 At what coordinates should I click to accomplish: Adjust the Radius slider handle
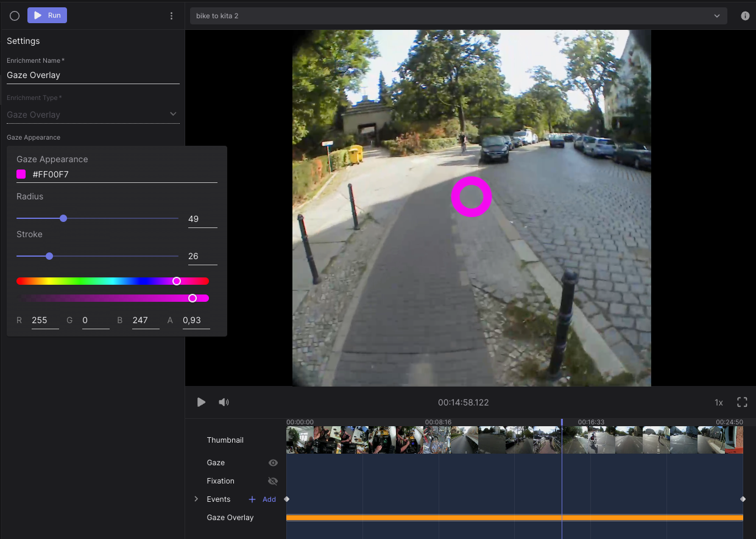click(x=63, y=218)
